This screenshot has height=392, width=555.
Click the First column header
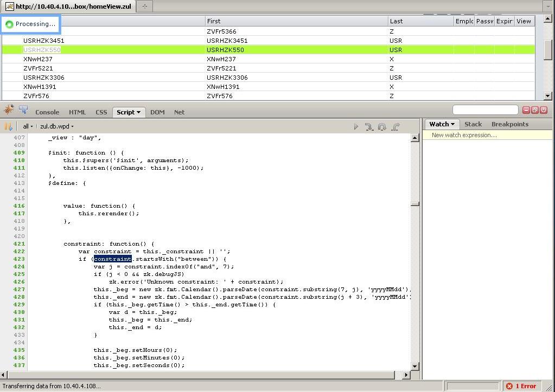[297, 21]
